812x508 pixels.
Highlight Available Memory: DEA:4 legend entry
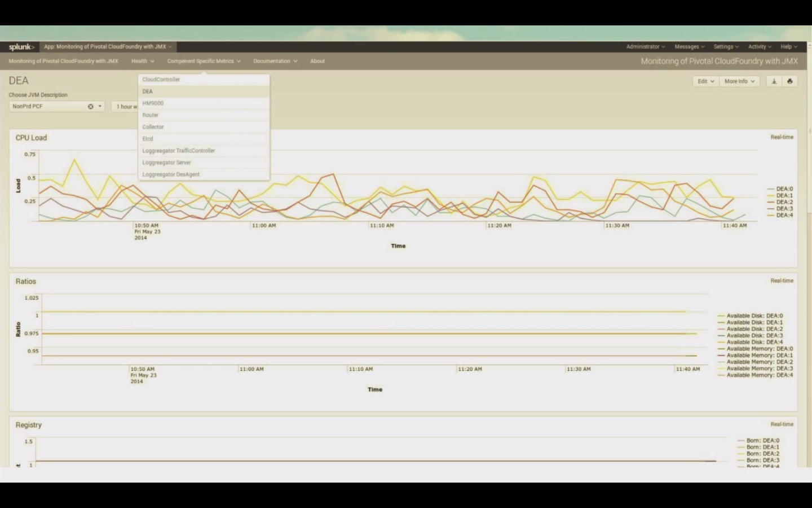click(x=756, y=375)
